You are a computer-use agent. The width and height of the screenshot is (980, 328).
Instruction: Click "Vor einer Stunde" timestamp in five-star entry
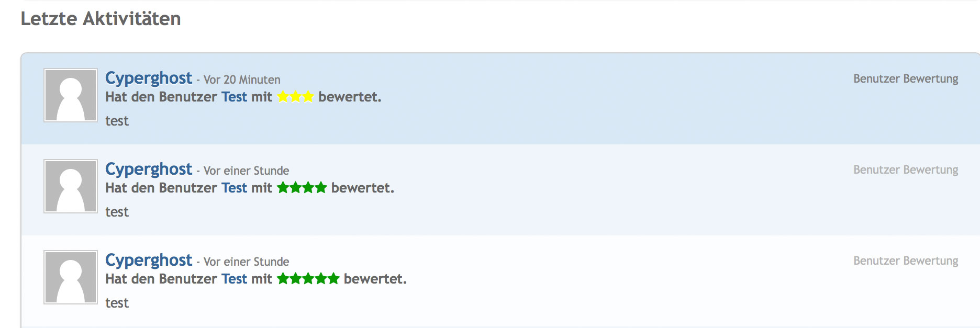[x=246, y=262]
